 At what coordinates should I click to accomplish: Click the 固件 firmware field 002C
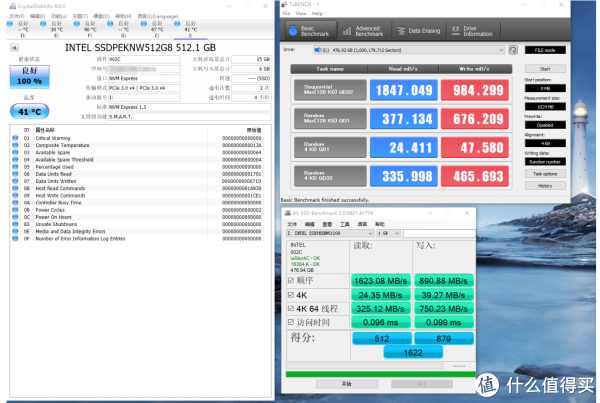(x=144, y=59)
